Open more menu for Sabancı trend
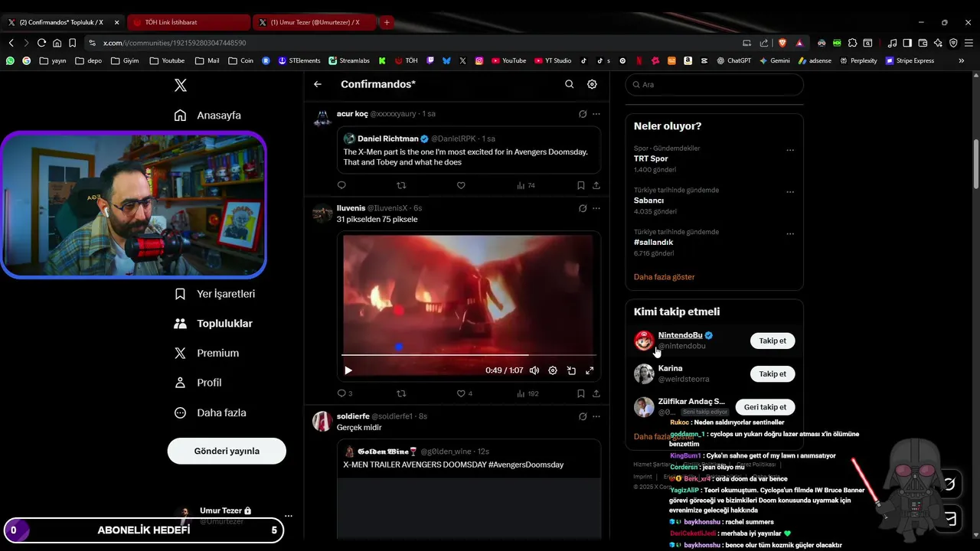 (790, 192)
